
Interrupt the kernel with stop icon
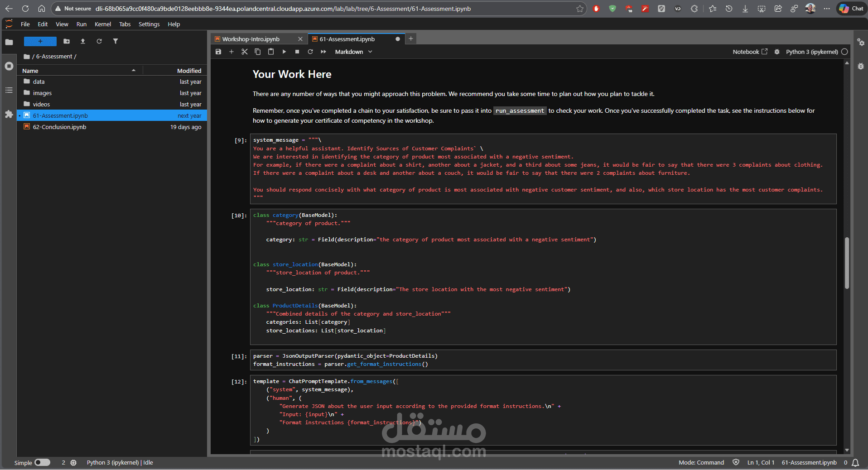click(x=297, y=52)
